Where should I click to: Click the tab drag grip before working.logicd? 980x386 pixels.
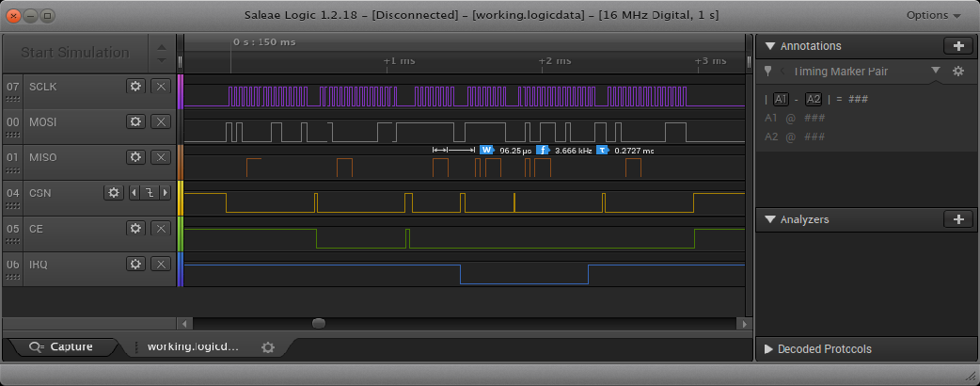[137, 347]
